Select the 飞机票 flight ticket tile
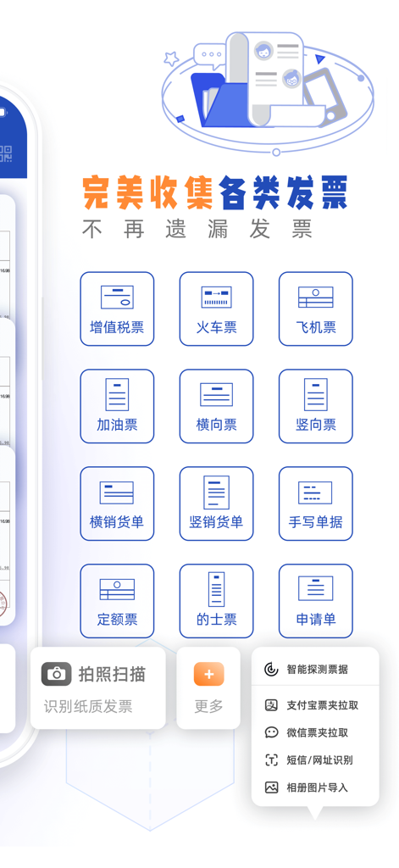The width and height of the screenshot is (399, 868). coord(315,309)
